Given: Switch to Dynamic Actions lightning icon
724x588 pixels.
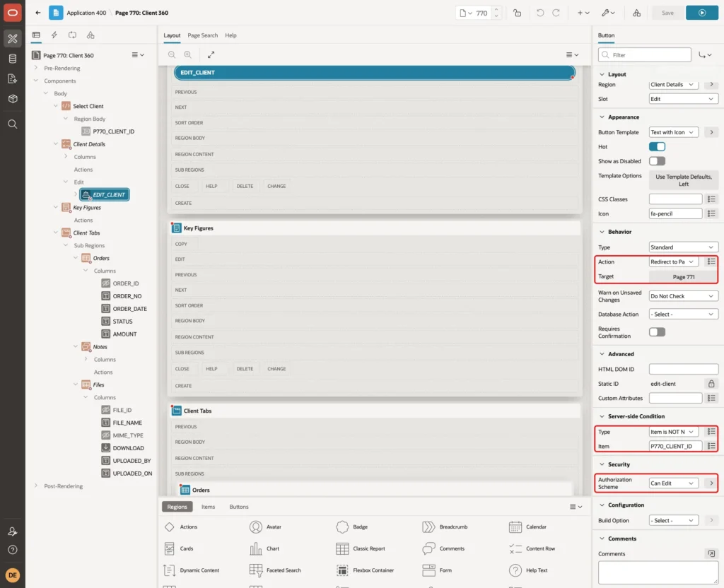Looking at the screenshot, I should 54,35.
